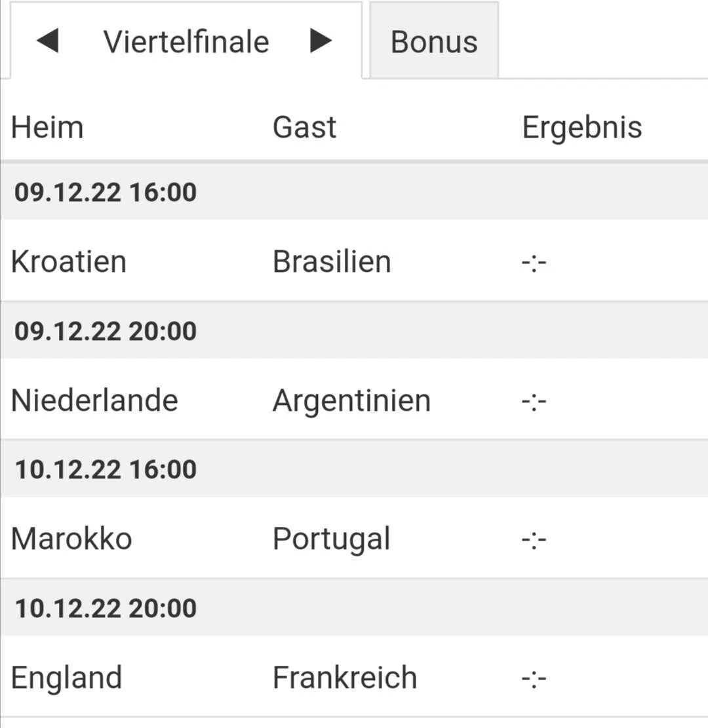
Task: Go to next round with right arrow
Action: (321, 41)
